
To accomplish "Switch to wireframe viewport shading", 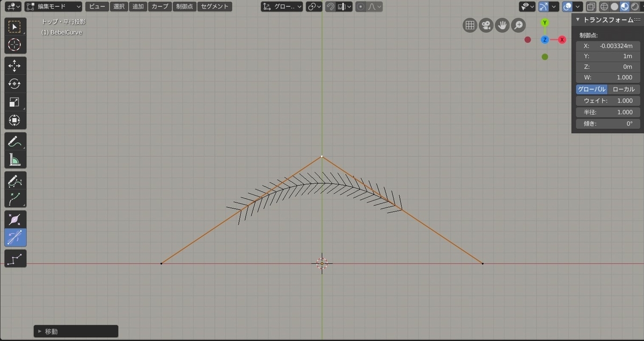I will (604, 7).
